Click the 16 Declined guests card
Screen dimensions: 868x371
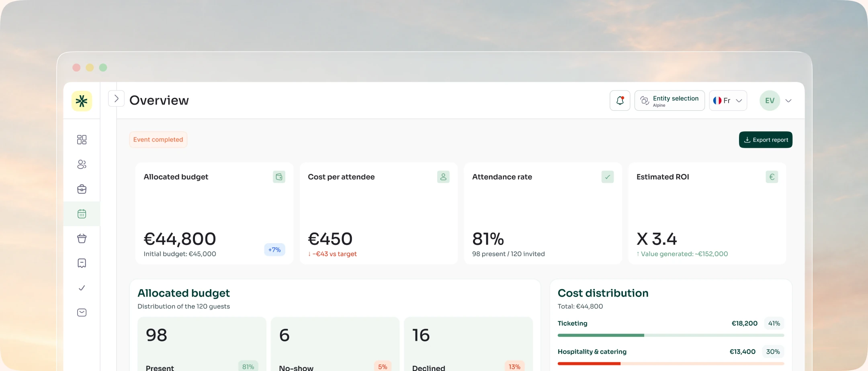tap(469, 344)
